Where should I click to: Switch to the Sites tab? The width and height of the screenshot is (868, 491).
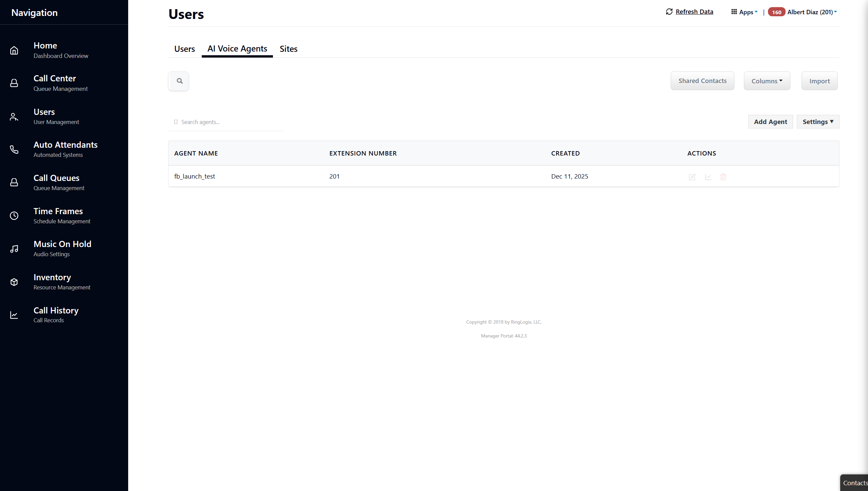coord(288,49)
